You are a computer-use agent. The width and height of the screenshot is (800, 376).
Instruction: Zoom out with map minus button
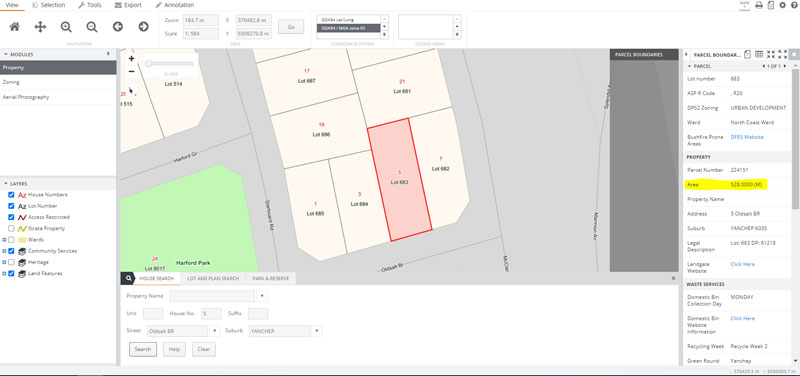click(131, 71)
